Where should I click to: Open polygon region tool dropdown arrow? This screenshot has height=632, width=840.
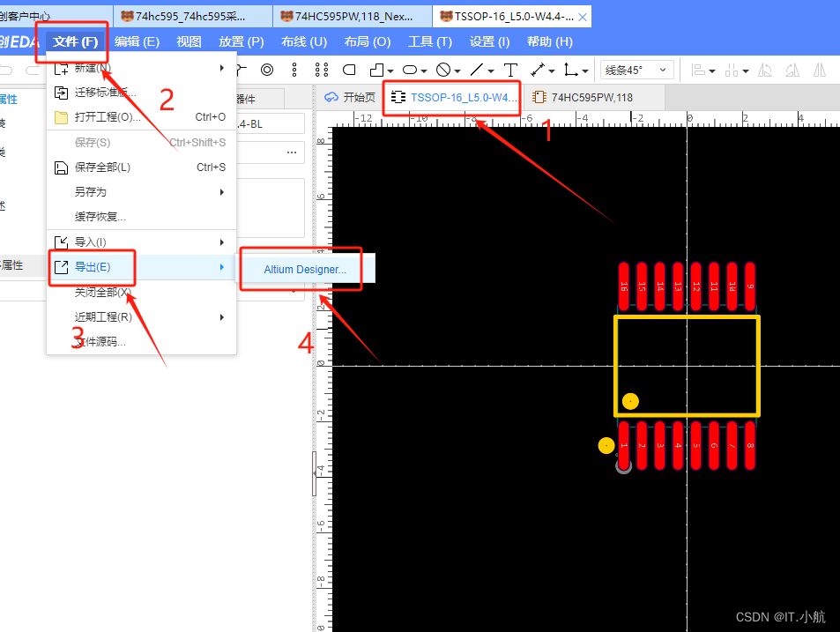tap(390, 71)
